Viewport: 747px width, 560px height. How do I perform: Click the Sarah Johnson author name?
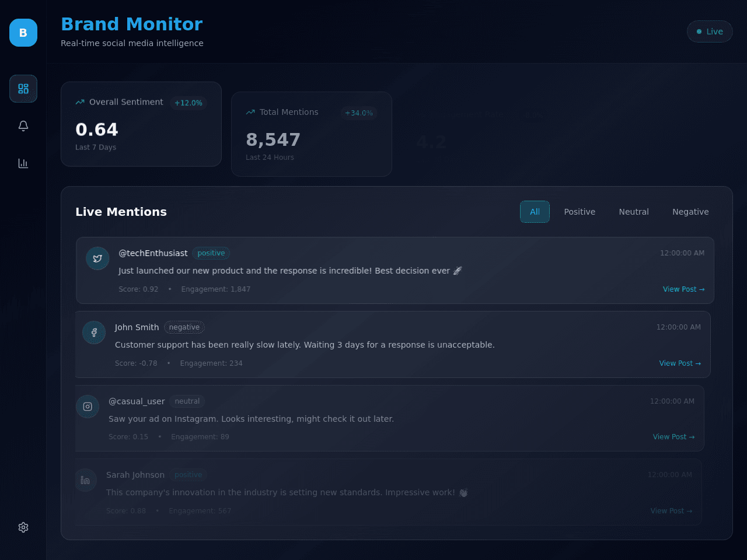135,475
